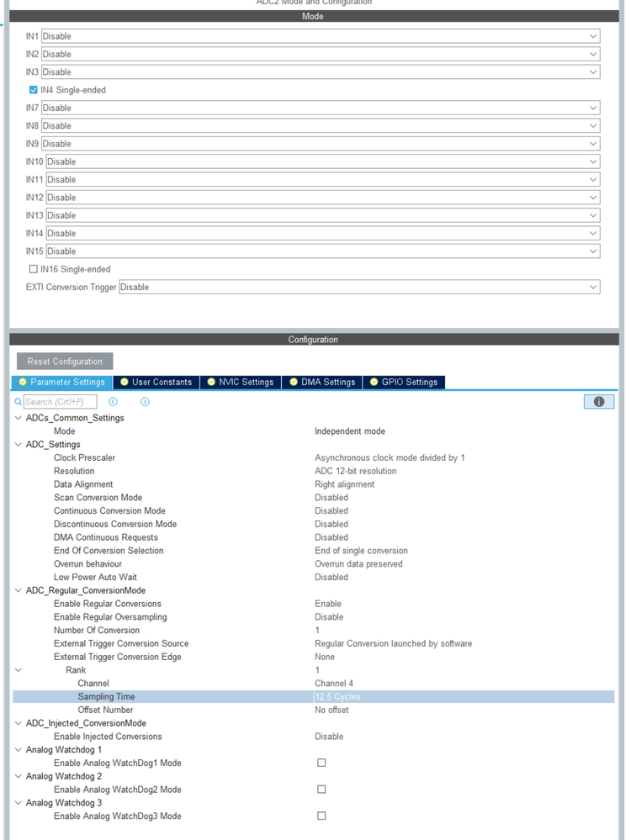631x840 pixels.
Task: Collapse the Rank 1 subgroup
Action: point(19,670)
